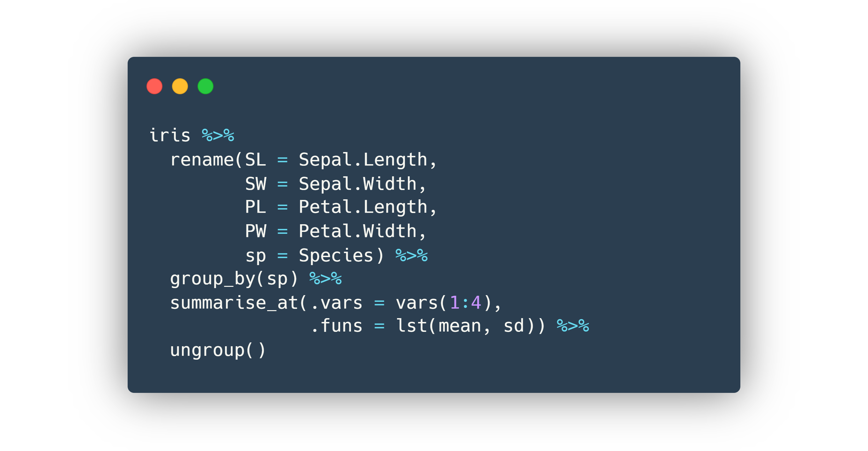Click the pipe operator after lst(mean, sd))
The image size is (868, 451).
573,326
